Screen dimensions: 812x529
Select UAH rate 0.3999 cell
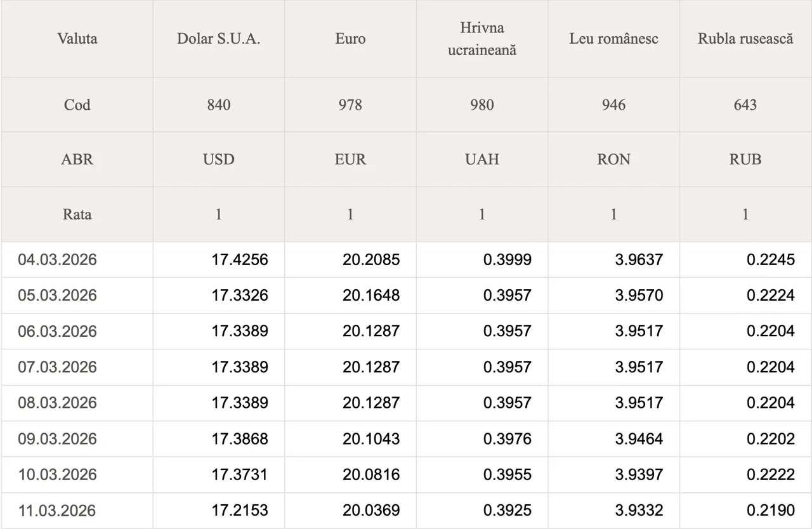click(507, 259)
